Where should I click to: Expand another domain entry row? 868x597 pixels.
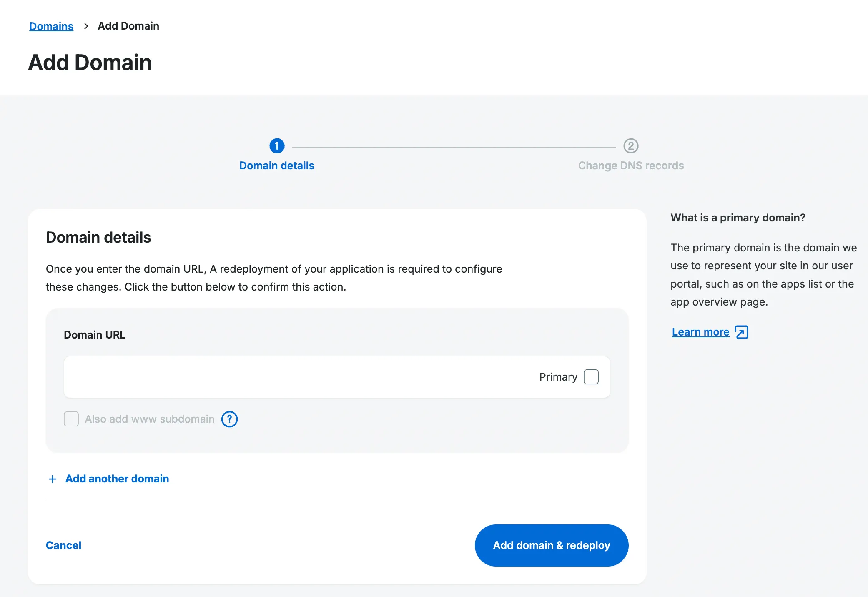pos(117,479)
